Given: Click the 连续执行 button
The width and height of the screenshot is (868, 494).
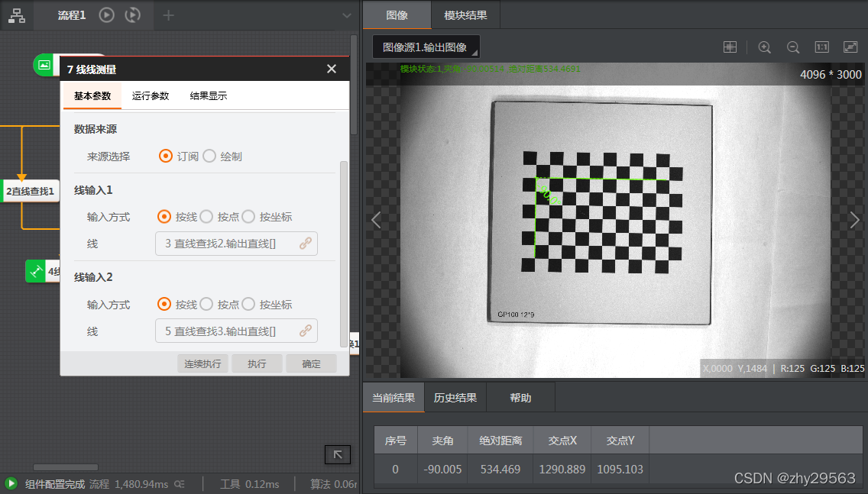Looking at the screenshot, I should click(202, 363).
